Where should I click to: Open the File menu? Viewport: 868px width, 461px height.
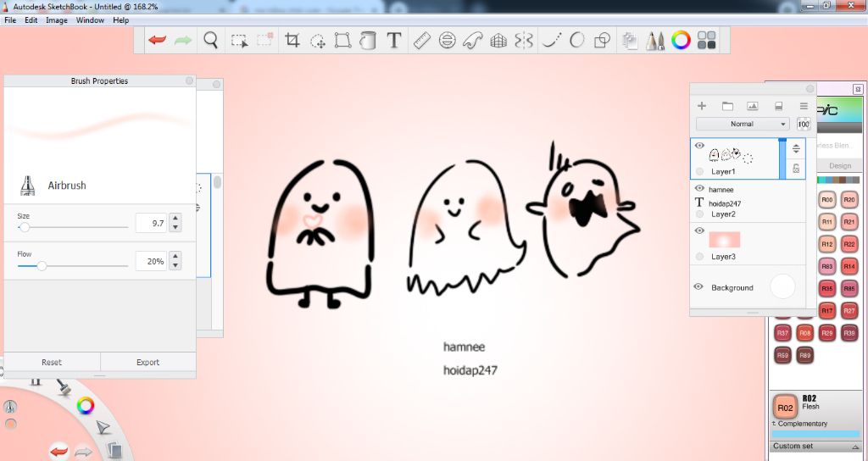click(10, 20)
